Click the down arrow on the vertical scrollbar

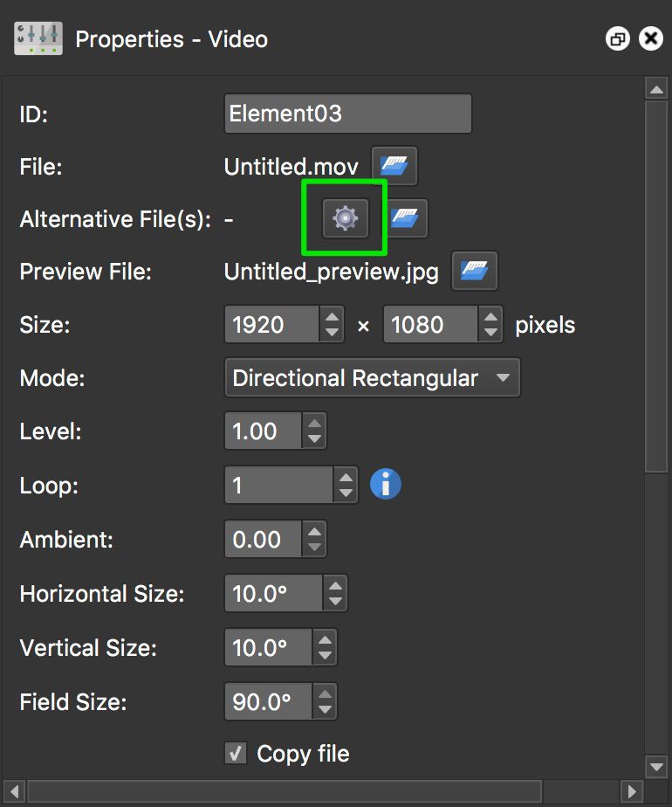click(657, 766)
